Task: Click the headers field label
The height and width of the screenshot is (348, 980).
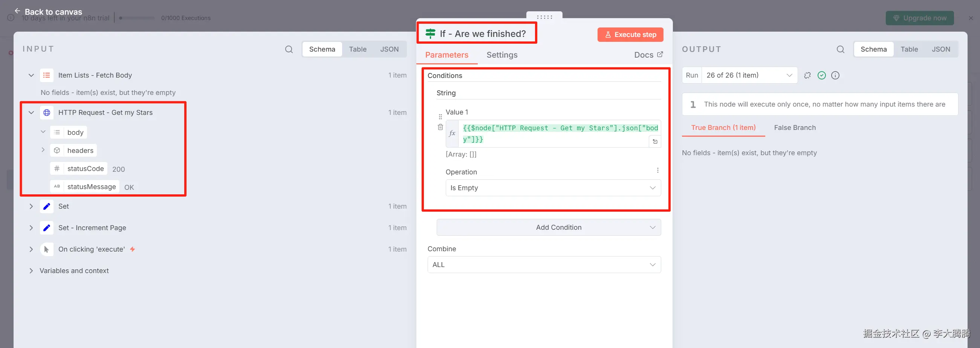Action: [80, 151]
